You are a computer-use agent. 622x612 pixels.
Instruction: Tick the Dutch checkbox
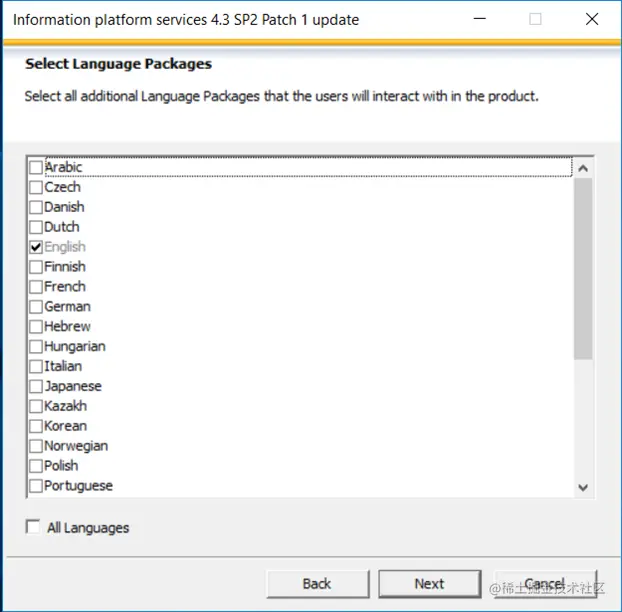(x=36, y=227)
